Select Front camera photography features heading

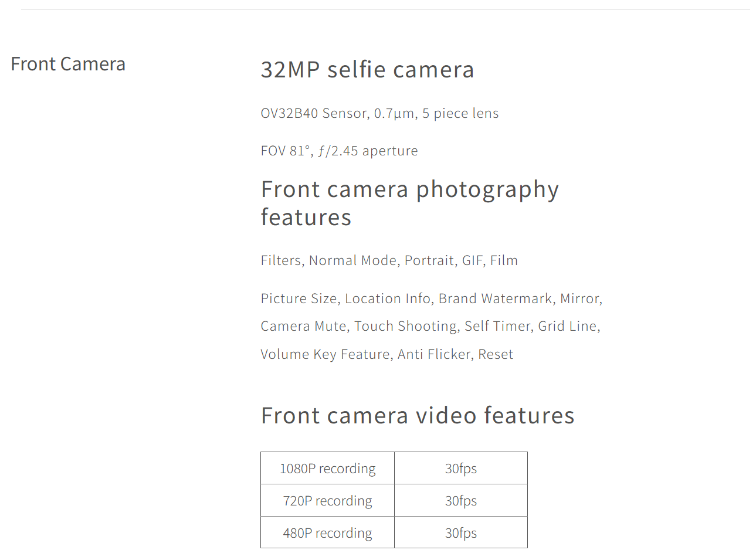point(409,203)
